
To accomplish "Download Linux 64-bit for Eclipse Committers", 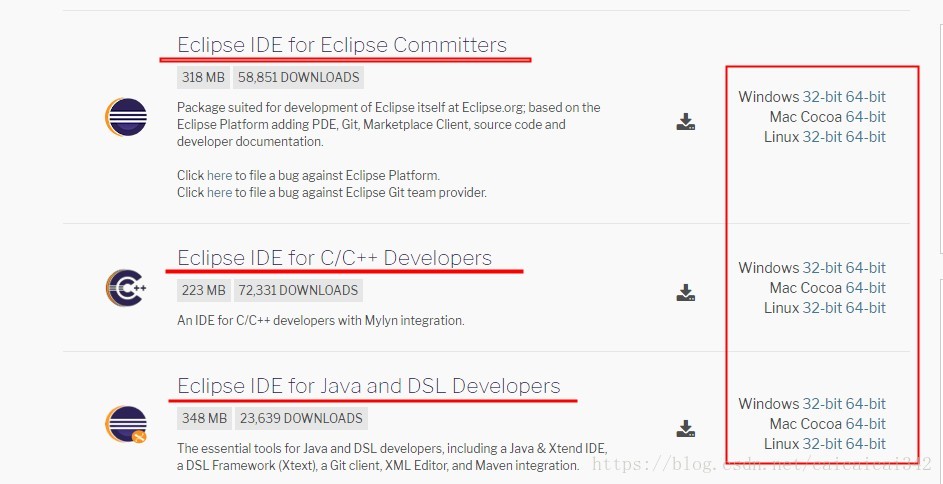I will 865,136.
